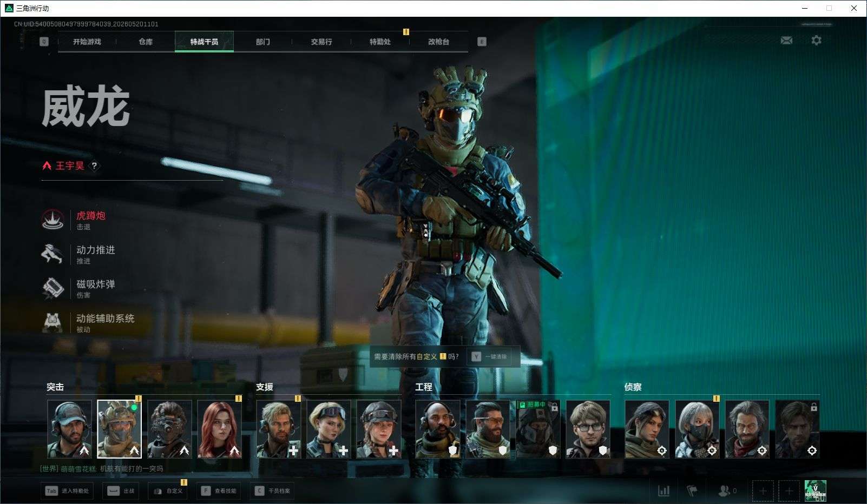The width and height of the screenshot is (867, 504).
Task: Click the E key next-tab icon
Action: (482, 42)
